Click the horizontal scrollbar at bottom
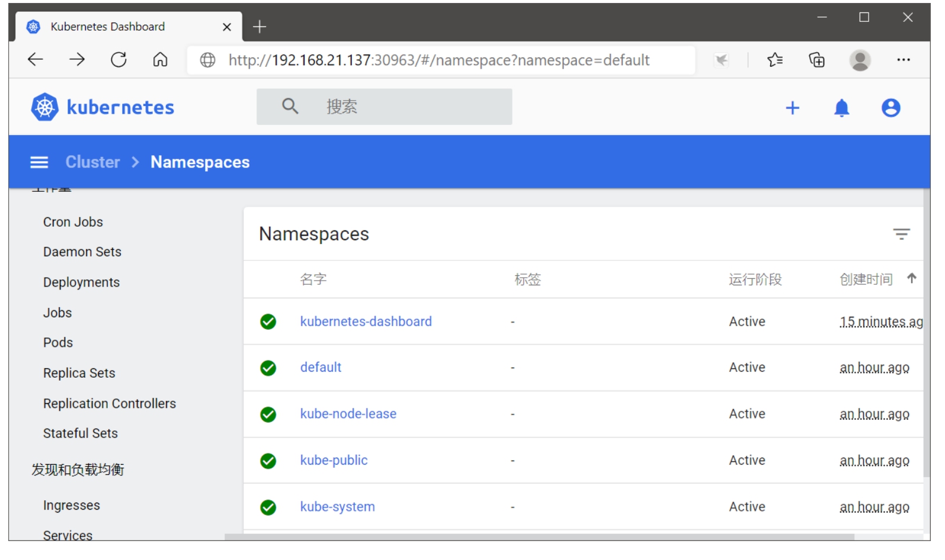The image size is (945, 560). 539,537
